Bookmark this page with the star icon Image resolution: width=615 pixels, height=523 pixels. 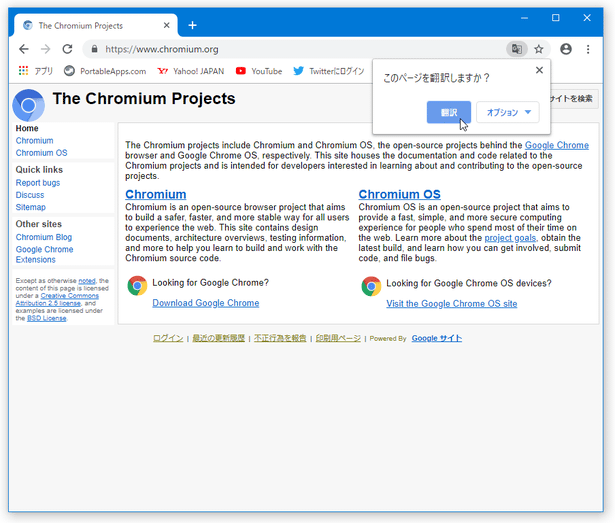[x=539, y=49]
